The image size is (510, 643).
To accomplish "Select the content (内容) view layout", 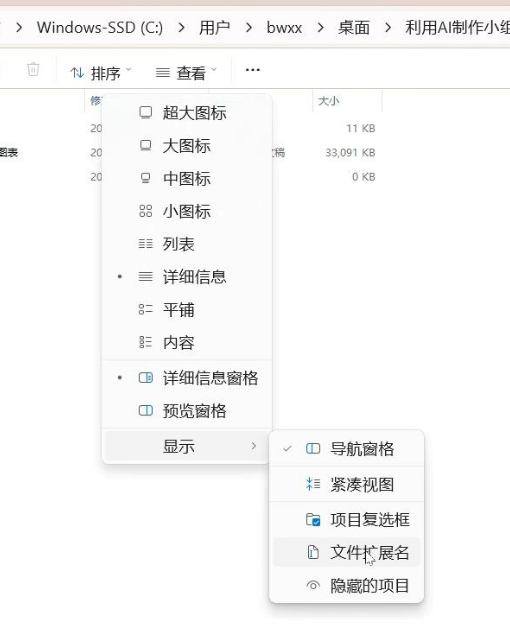I will click(x=187, y=342).
